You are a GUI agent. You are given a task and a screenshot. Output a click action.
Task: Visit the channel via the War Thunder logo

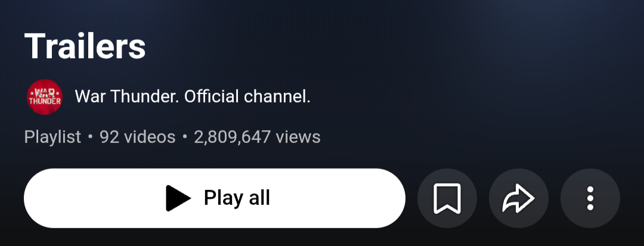pyautogui.click(x=44, y=96)
